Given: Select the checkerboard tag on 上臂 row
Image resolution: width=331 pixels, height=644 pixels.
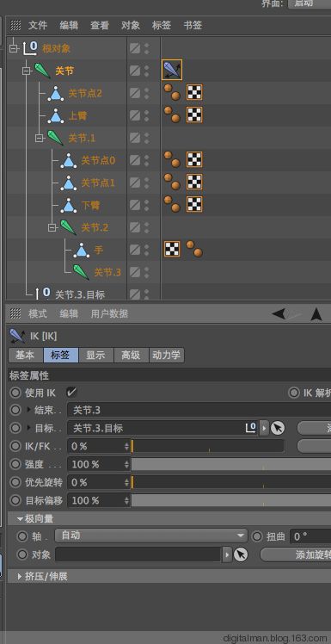Looking at the screenshot, I should pyautogui.click(x=194, y=115).
